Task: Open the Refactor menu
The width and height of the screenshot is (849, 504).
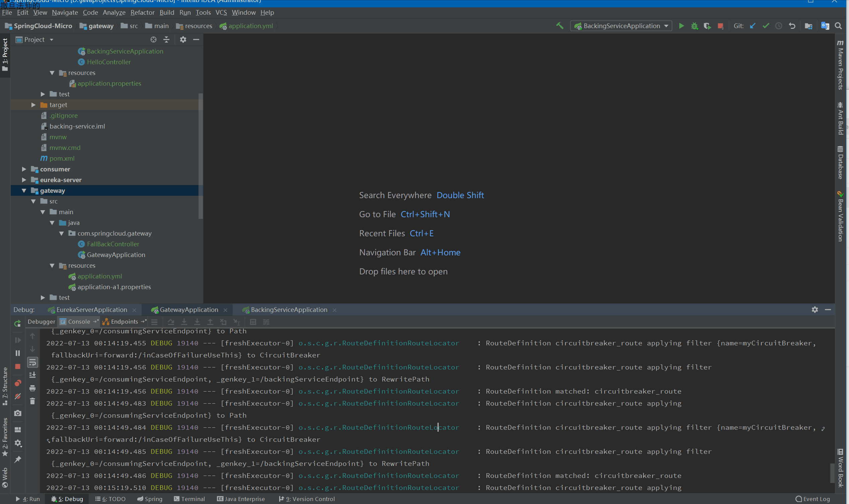Action: point(142,13)
